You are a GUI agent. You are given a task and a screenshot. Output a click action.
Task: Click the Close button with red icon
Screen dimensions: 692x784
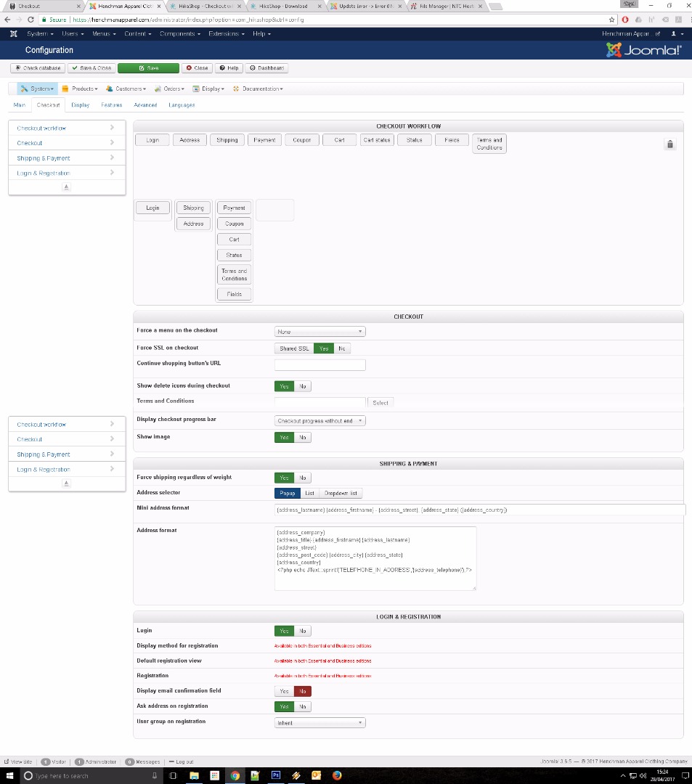click(x=197, y=68)
